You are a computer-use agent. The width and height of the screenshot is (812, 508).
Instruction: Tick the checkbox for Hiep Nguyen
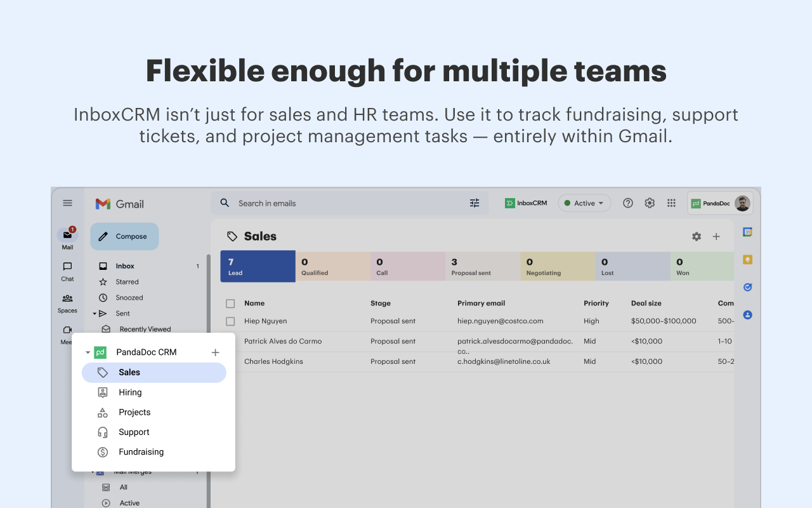point(230,321)
